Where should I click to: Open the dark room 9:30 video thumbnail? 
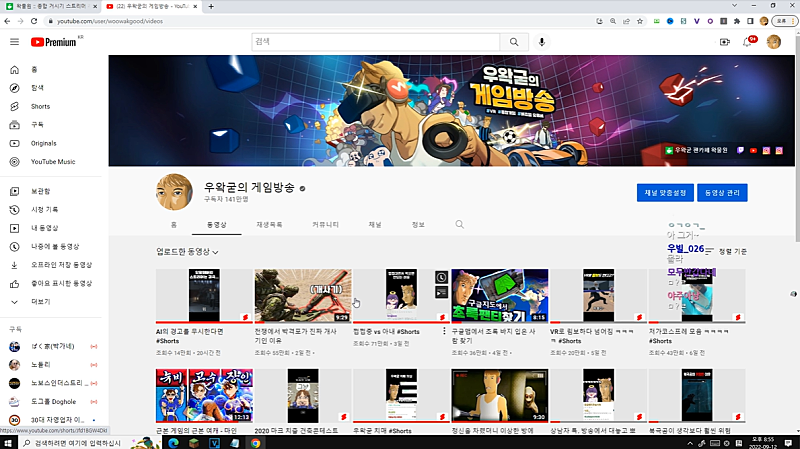pos(499,395)
